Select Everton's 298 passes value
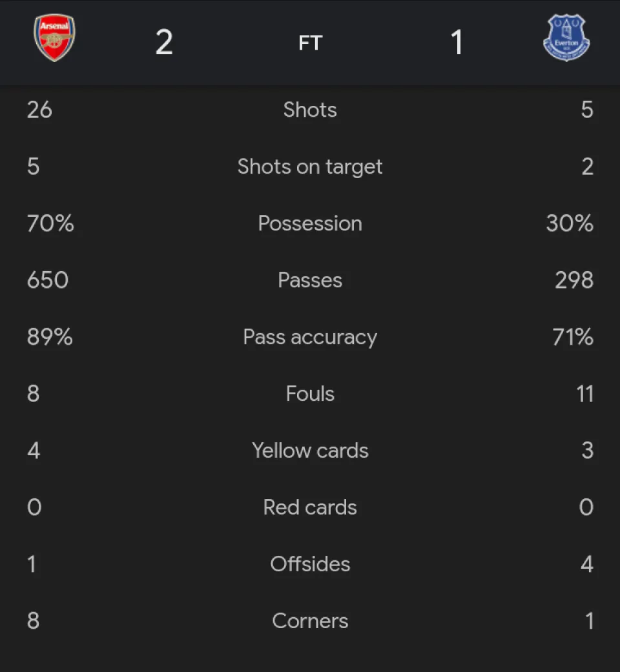This screenshot has height=672, width=620. (x=573, y=280)
